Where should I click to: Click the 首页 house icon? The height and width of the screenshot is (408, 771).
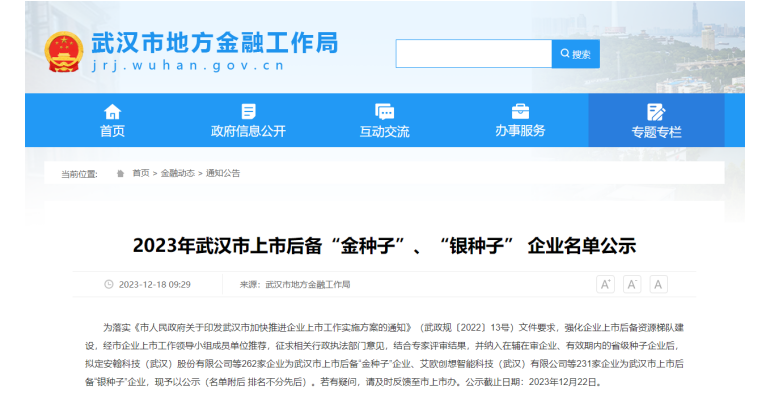coord(113,111)
